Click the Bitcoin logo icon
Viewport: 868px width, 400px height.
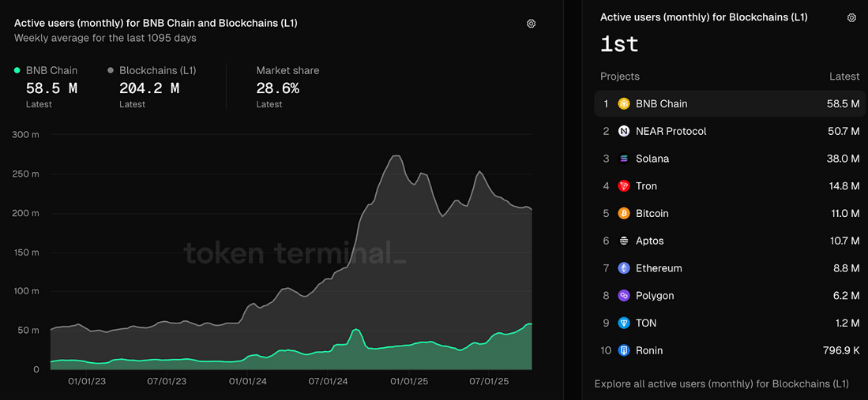(x=624, y=214)
